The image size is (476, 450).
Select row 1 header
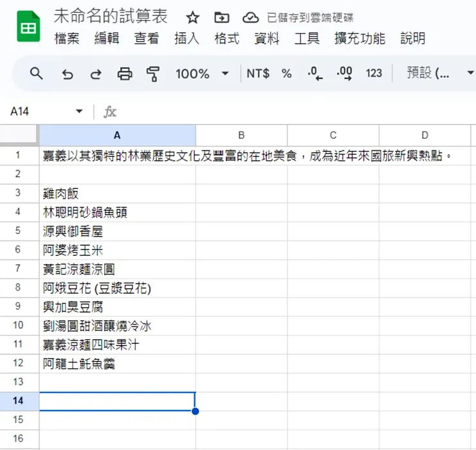pos(18,156)
